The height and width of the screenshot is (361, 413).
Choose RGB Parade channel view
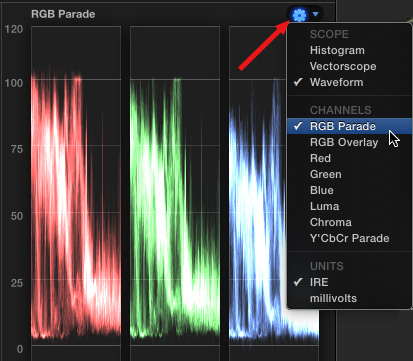[x=349, y=126]
